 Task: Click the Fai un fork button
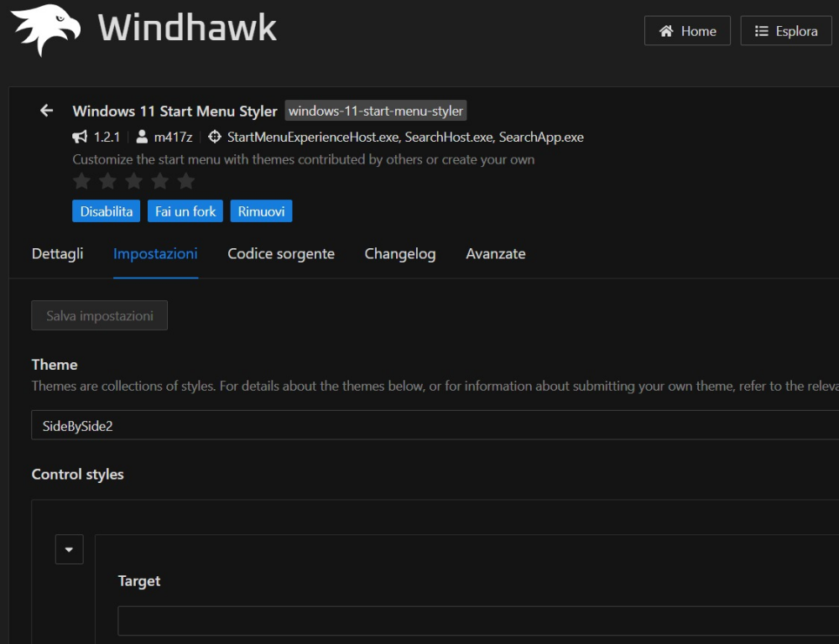185,211
